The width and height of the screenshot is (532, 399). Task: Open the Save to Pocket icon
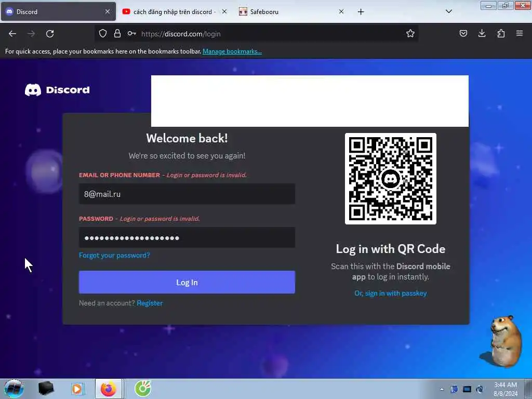tap(463, 34)
